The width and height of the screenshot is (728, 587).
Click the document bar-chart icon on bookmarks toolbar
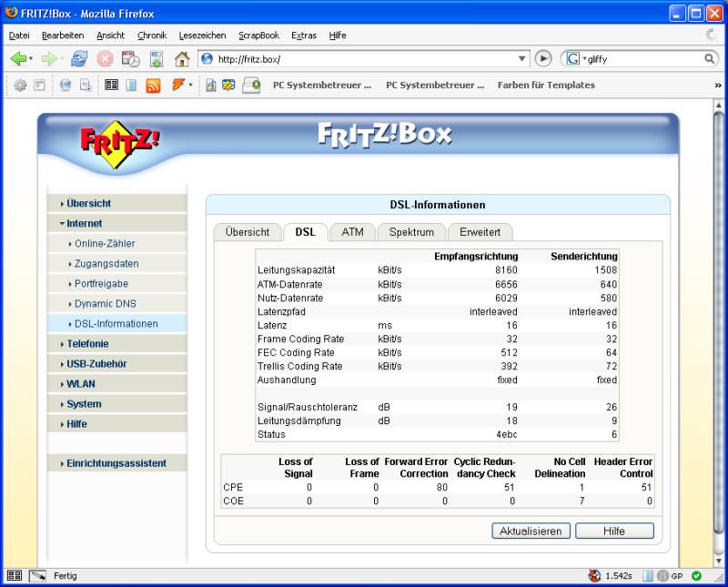pyautogui.click(x=210, y=86)
